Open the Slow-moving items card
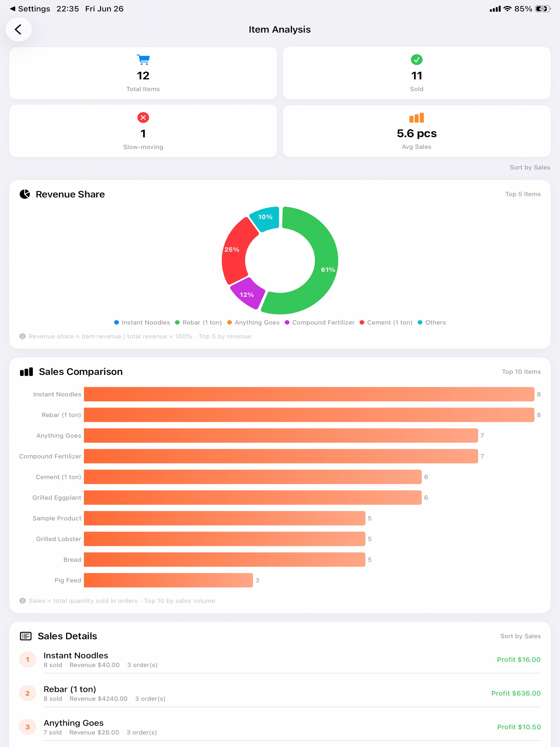Viewport: 560px width, 747px height. [x=143, y=131]
